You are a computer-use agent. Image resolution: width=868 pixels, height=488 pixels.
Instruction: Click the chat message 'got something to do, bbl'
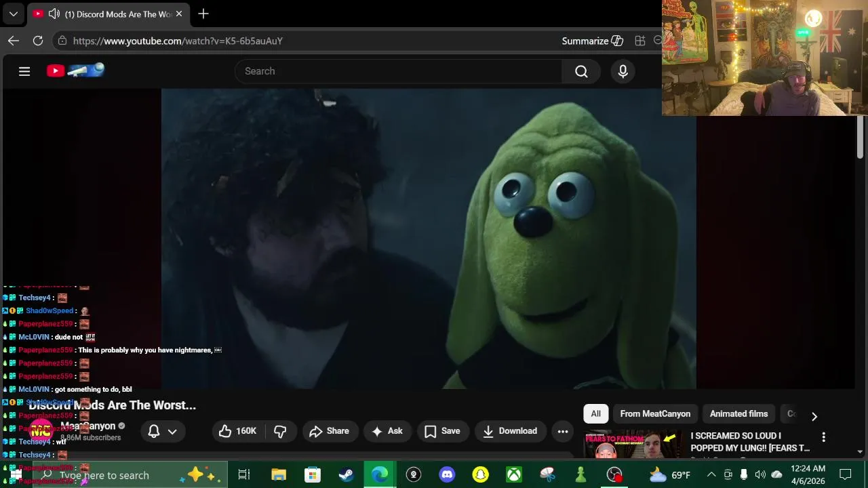(x=94, y=390)
